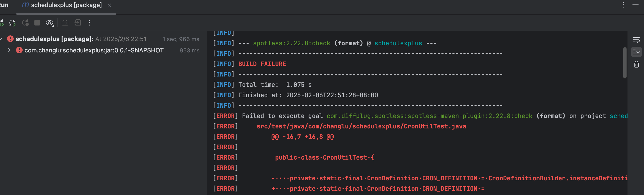Click the rerun failed icon with circular arrows
The width and height of the screenshot is (644, 195).
click(12, 23)
